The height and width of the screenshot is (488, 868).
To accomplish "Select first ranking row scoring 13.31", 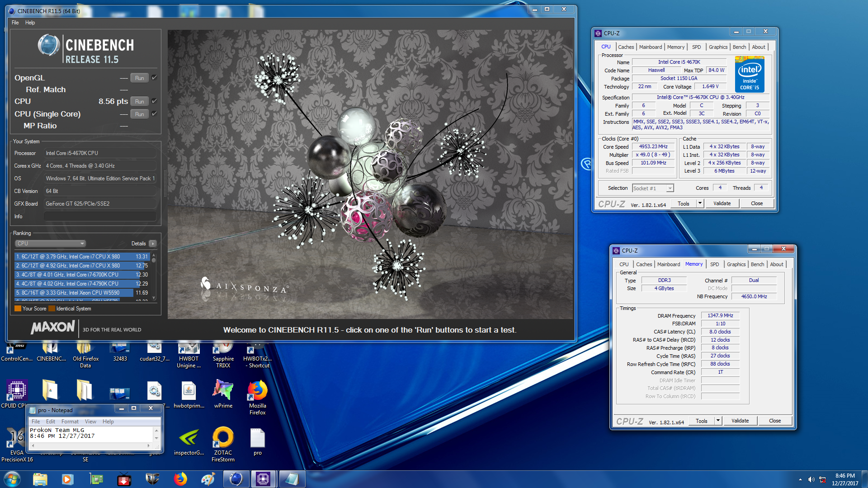I will pos(82,257).
